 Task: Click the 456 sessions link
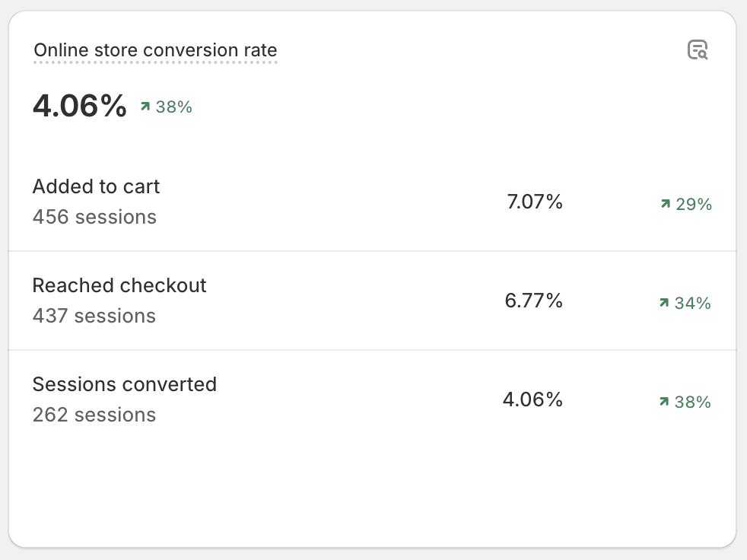pos(94,217)
